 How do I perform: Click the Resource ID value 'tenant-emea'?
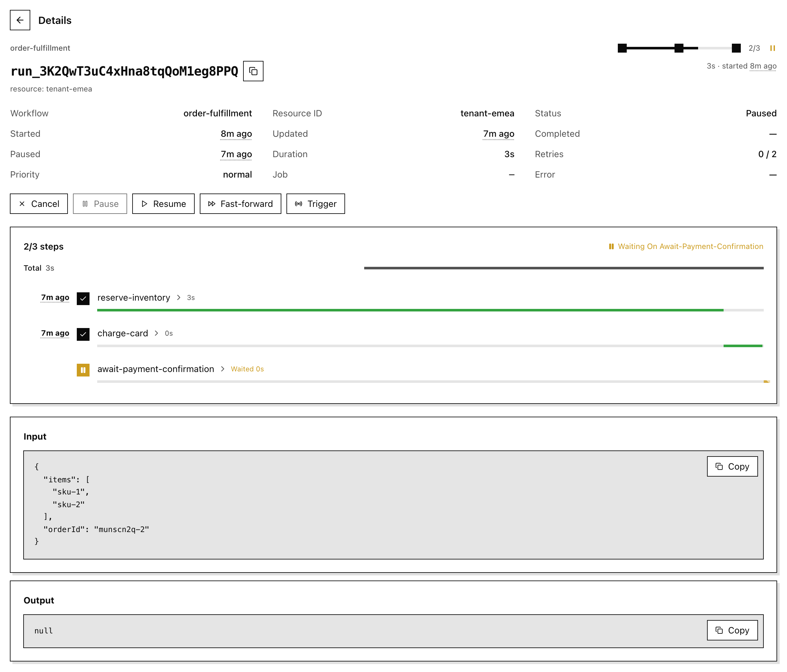[487, 113]
